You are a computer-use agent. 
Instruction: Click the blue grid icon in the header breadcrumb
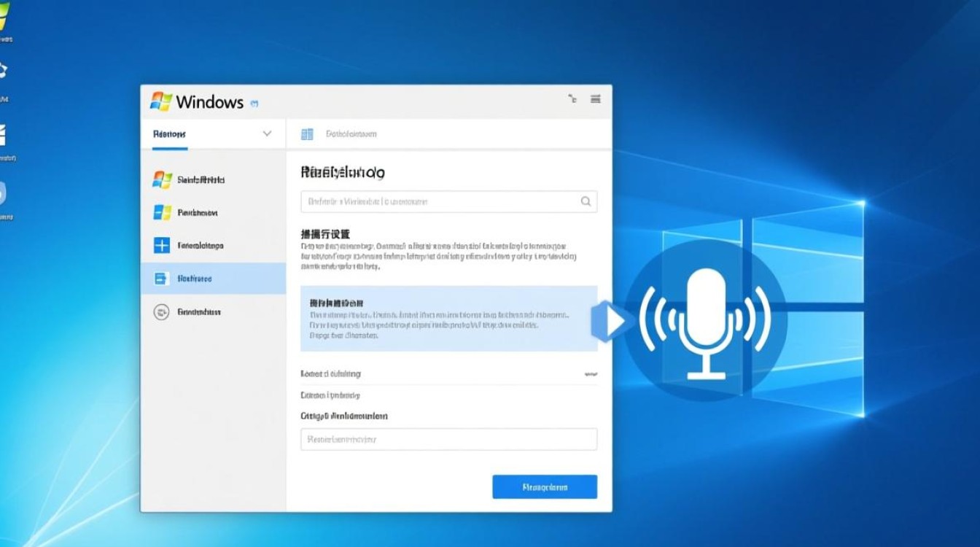pos(306,133)
